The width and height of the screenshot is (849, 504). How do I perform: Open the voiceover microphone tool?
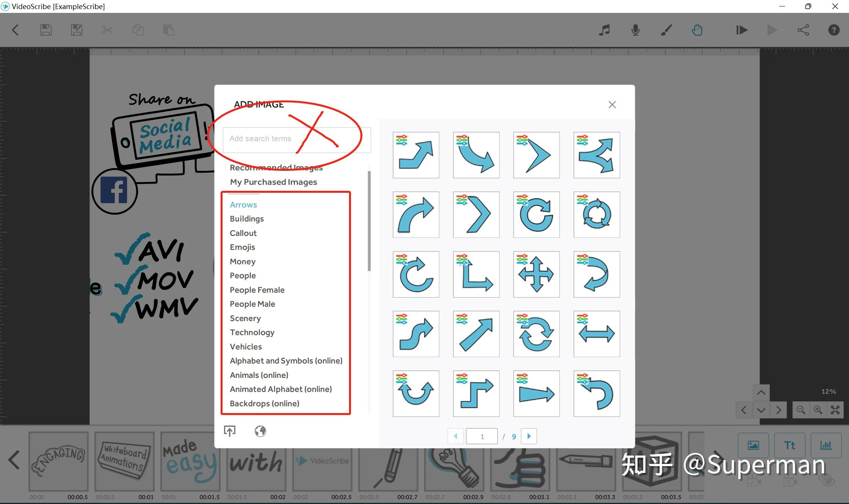point(636,30)
